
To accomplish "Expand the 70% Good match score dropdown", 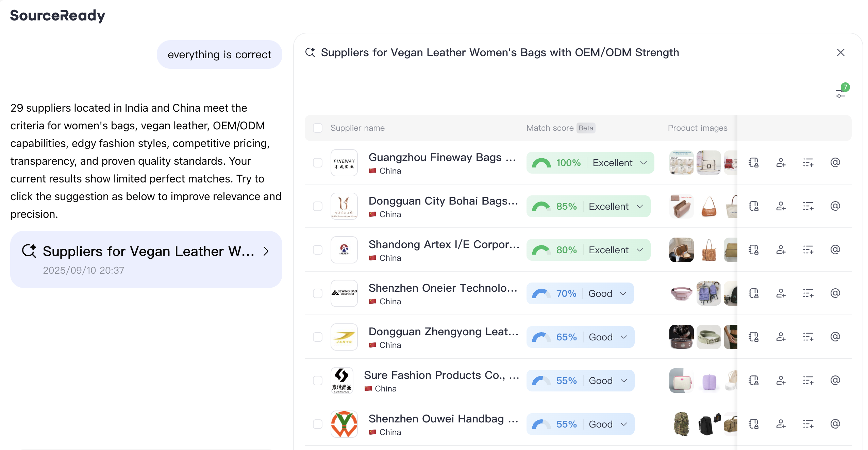I will [x=623, y=293].
